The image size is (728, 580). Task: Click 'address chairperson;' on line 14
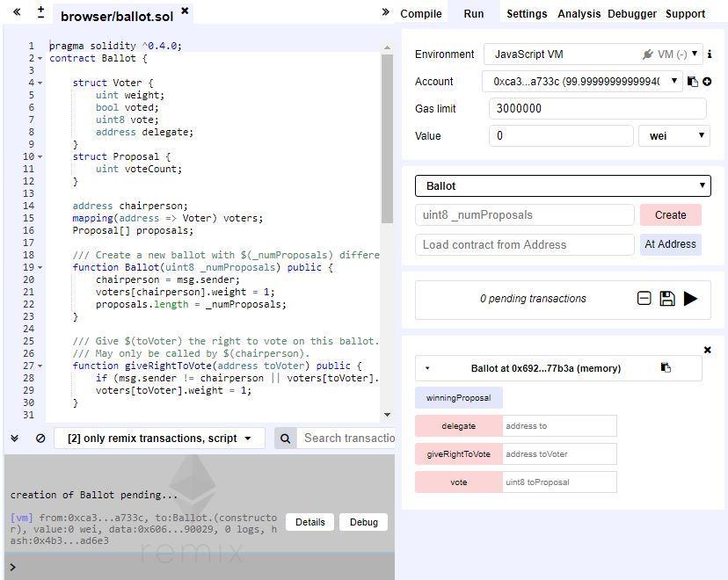click(130, 206)
